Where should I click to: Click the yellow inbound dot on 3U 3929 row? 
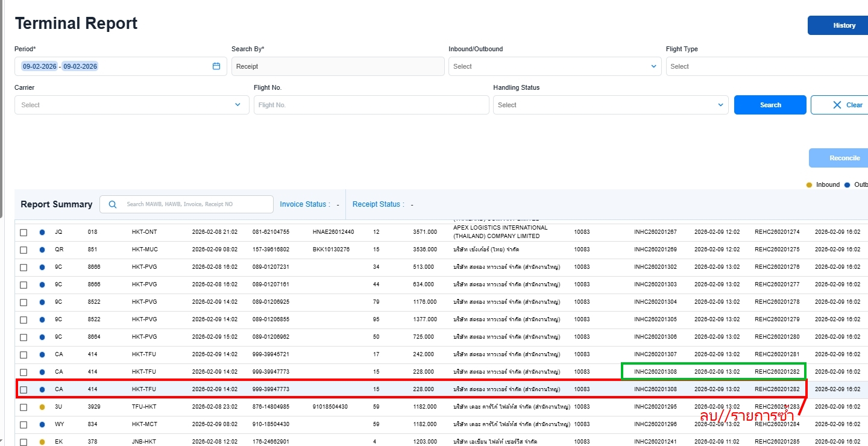(42, 407)
